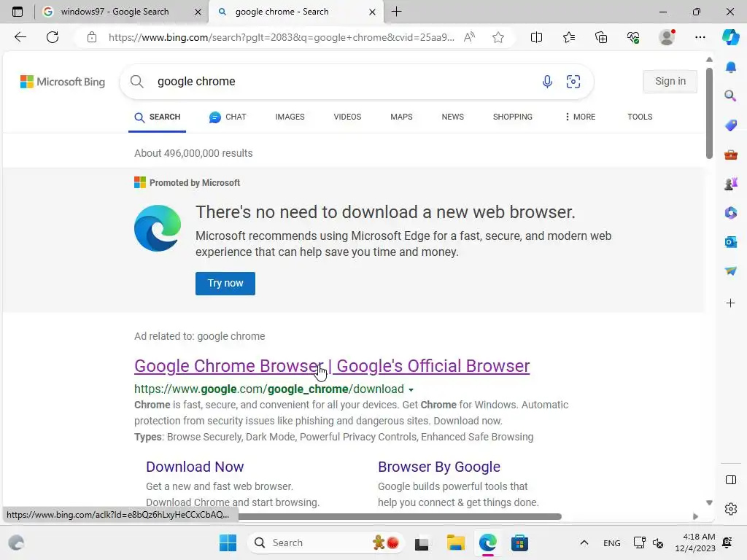
Task: Switch to windows97 Google Search tab
Action: coord(115,12)
